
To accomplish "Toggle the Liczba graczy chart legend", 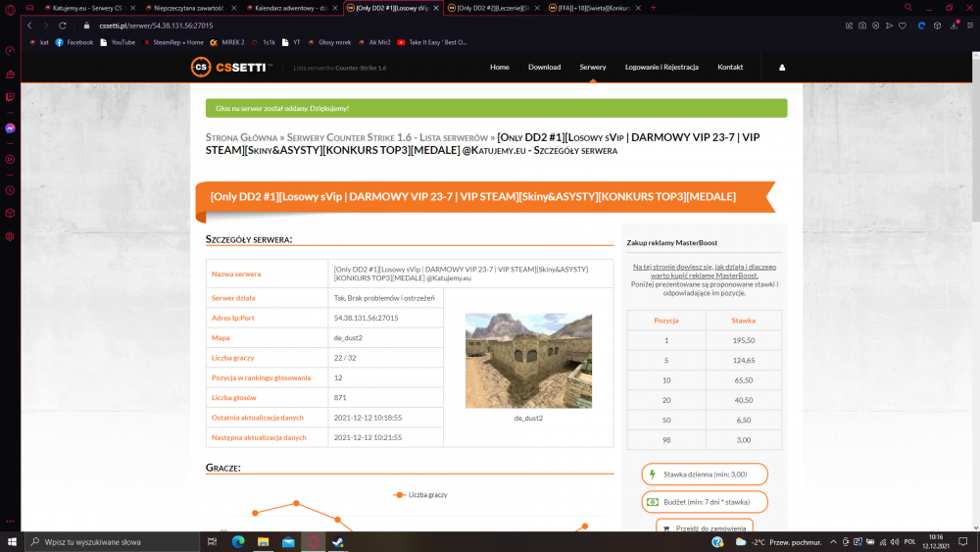I will coord(420,494).
